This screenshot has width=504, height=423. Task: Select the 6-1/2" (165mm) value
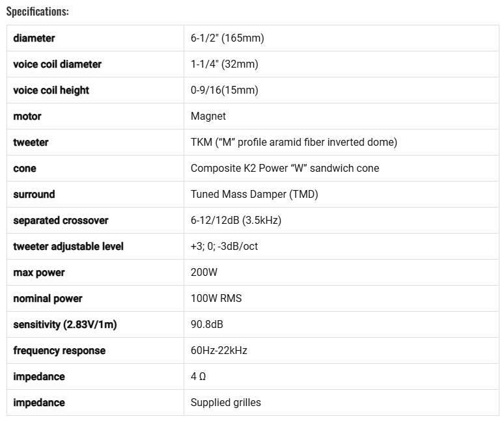227,38
